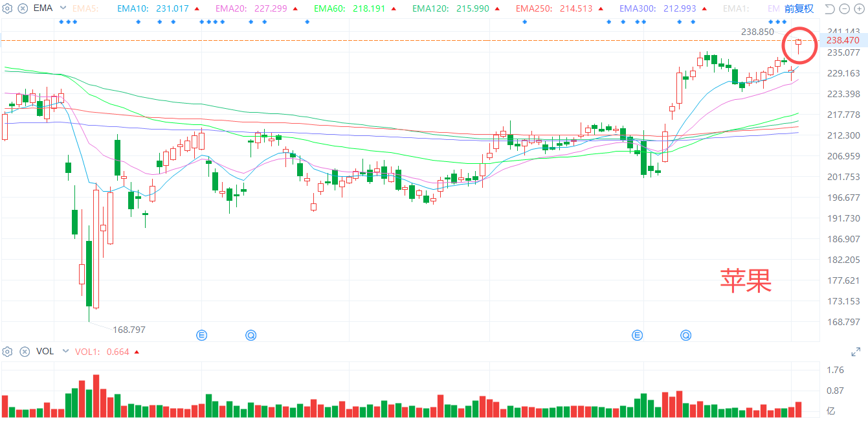Maximize the volume panel with the expand arrows icon
This screenshot has height=421, width=868.
click(x=856, y=352)
